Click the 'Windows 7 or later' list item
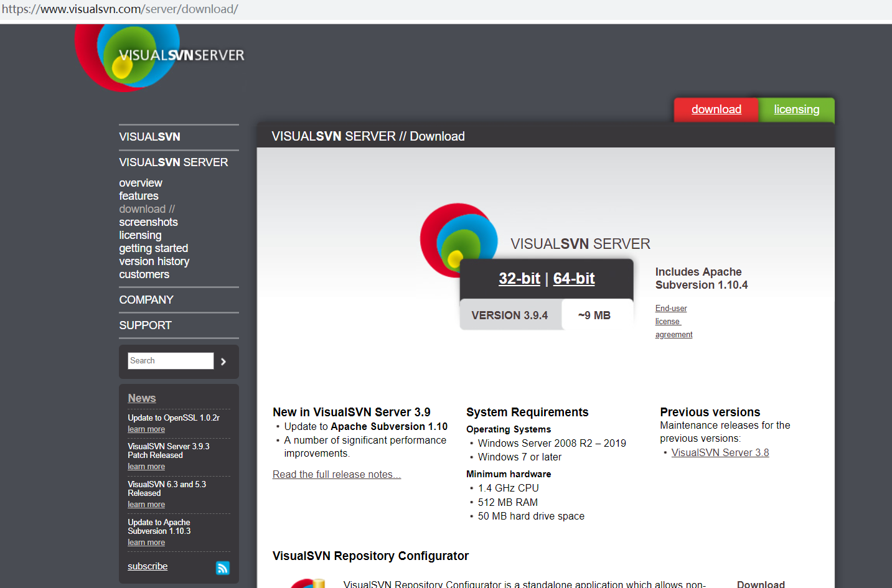Image resolution: width=892 pixels, height=588 pixels. pyautogui.click(x=520, y=457)
